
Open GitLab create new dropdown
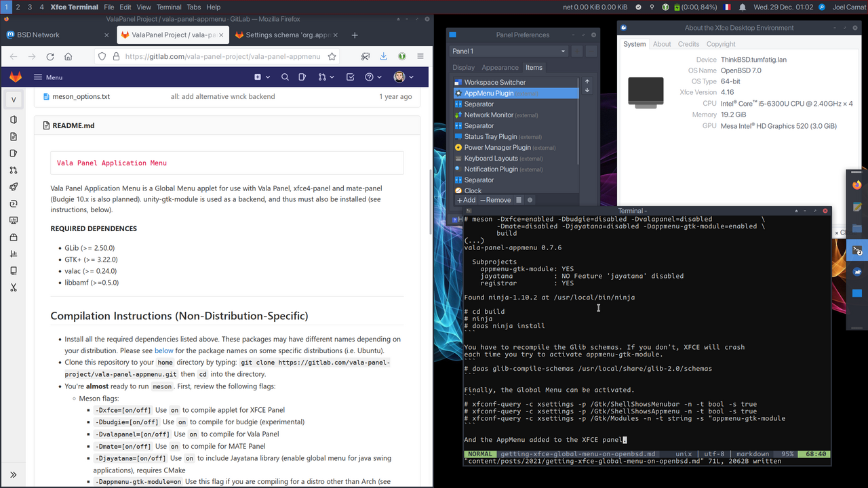pos(262,77)
